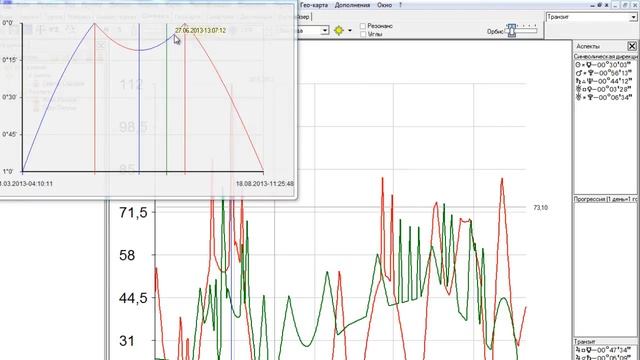Expand the combo box left of the sun icon
This screenshot has height=360, width=640.
click(x=325, y=31)
